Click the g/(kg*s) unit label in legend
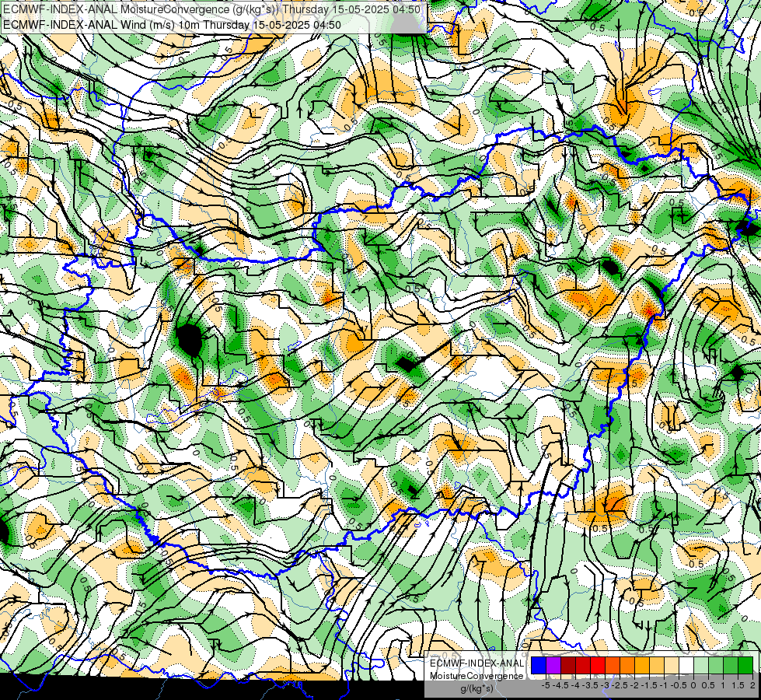The image size is (761, 700). click(476, 688)
